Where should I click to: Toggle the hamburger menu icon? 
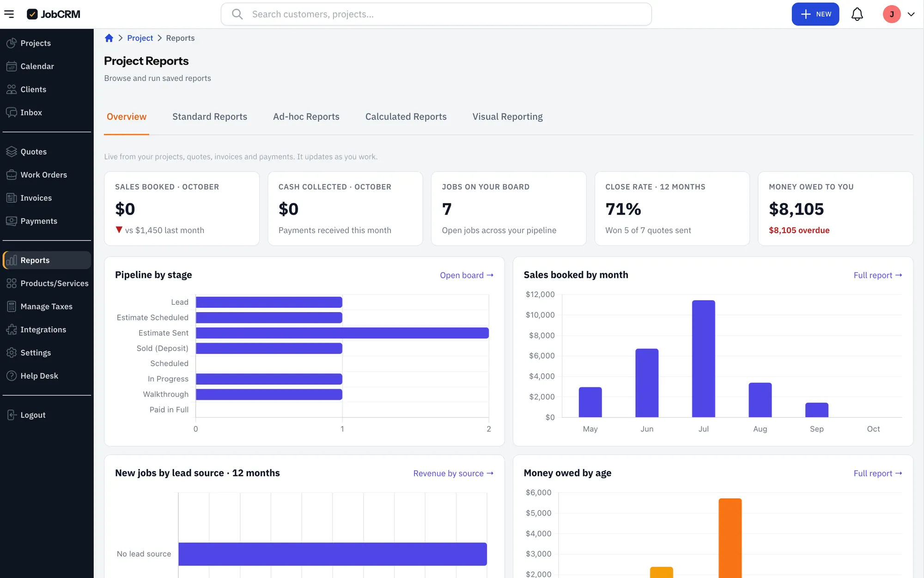(9, 14)
